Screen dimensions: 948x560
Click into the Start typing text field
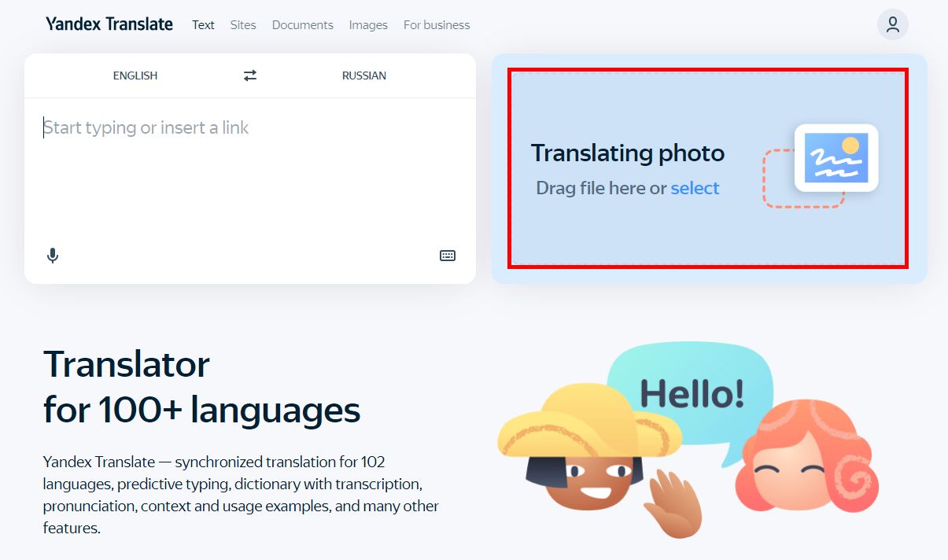[250, 167]
